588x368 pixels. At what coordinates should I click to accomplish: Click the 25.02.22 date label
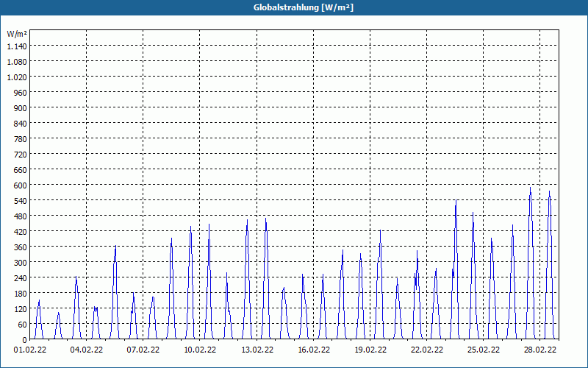coord(484,350)
